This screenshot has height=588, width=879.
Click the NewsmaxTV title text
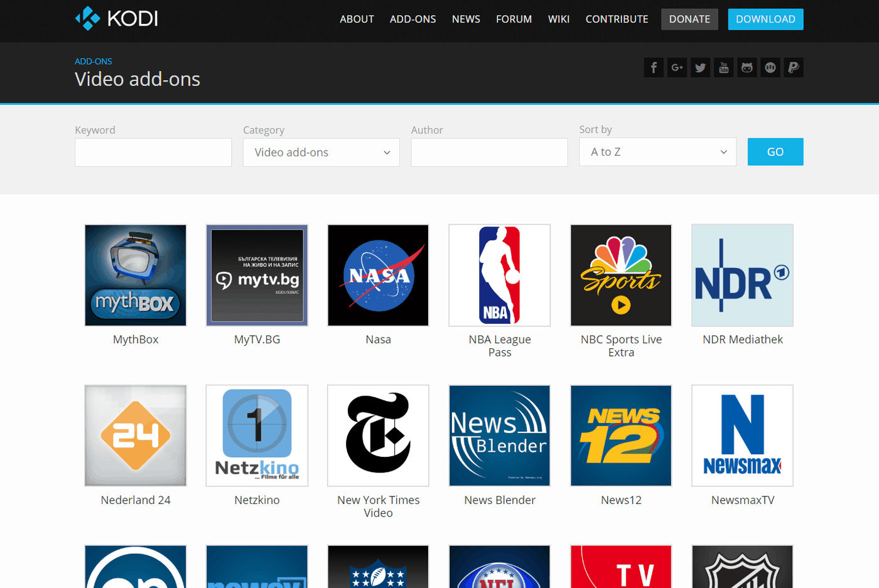point(743,500)
